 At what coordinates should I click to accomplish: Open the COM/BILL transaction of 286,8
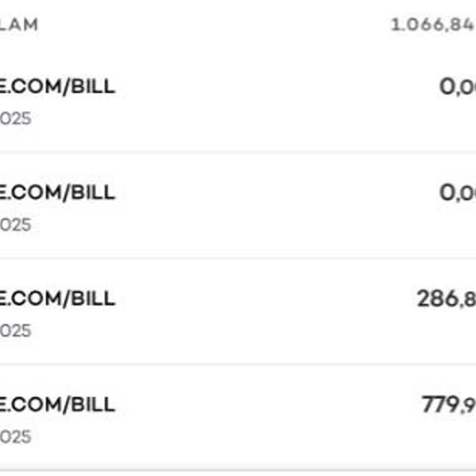(57, 298)
